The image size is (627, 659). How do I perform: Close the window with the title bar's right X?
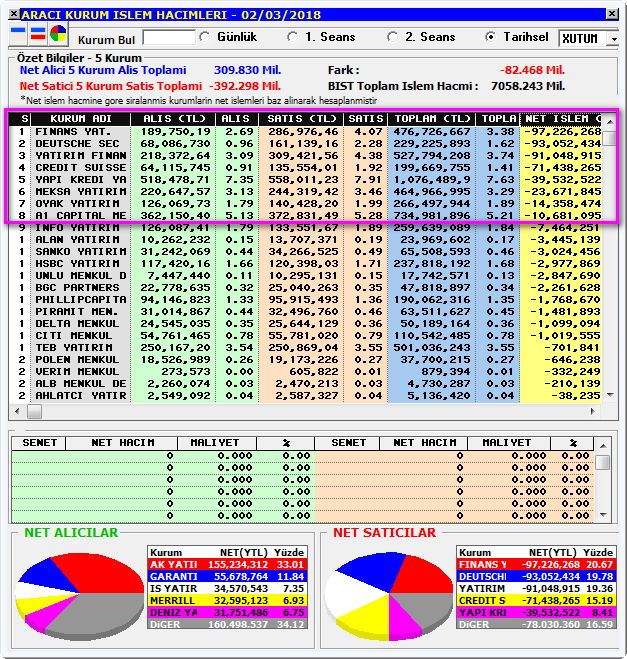[612, 14]
